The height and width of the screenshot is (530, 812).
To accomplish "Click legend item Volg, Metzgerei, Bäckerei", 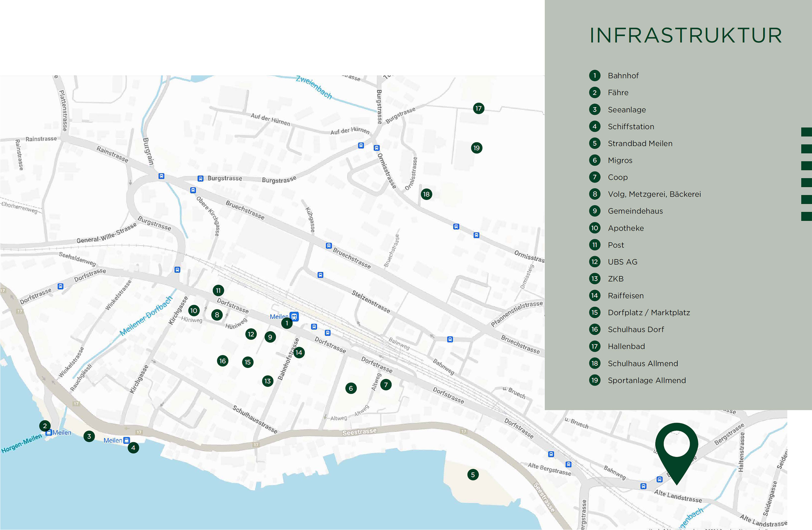I will click(x=654, y=194).
